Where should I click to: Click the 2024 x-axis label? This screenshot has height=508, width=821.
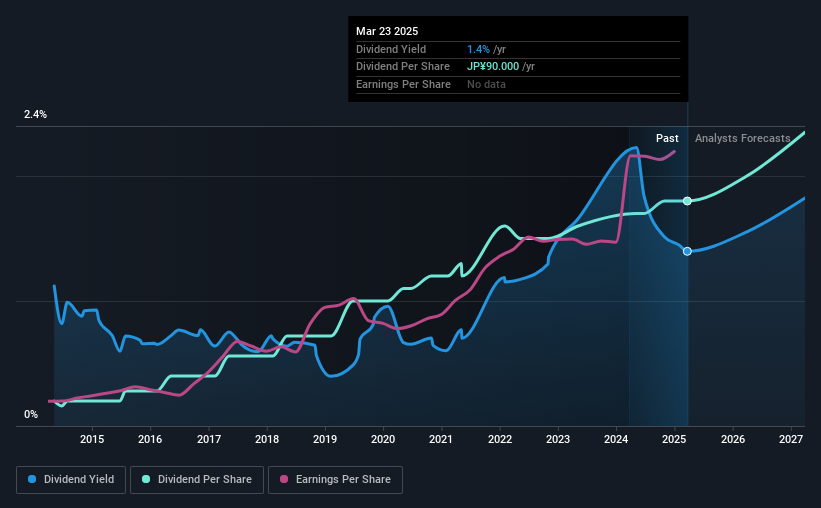click(616, 439)
